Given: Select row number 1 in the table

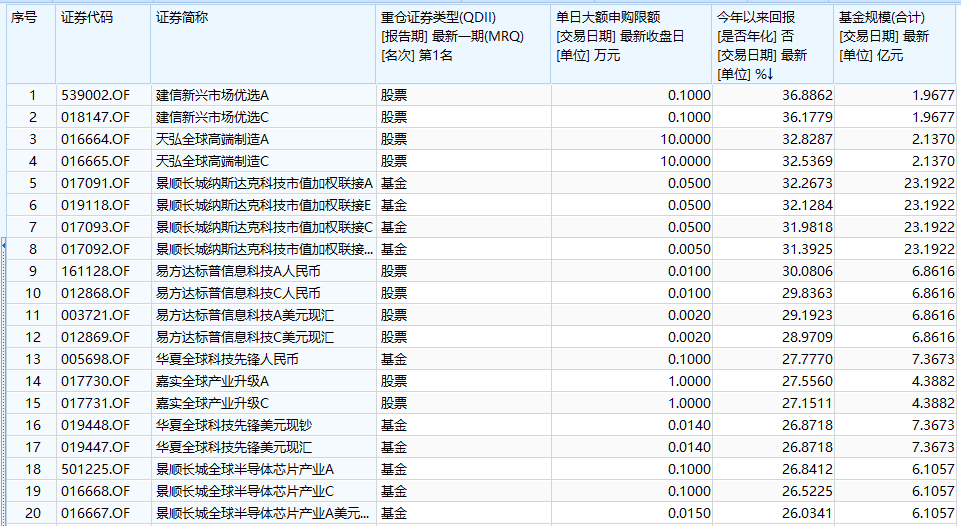Looking at the screenshot, I should click(32, 95).
